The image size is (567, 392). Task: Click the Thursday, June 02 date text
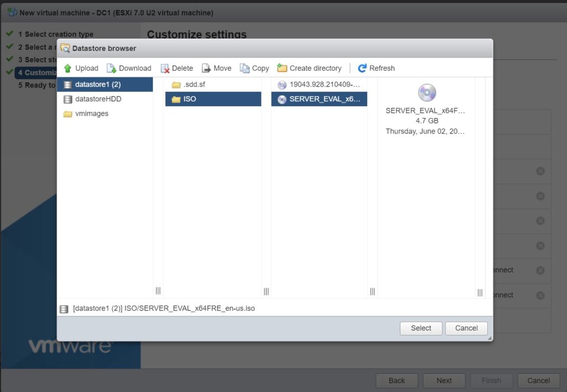click(425, 131)
